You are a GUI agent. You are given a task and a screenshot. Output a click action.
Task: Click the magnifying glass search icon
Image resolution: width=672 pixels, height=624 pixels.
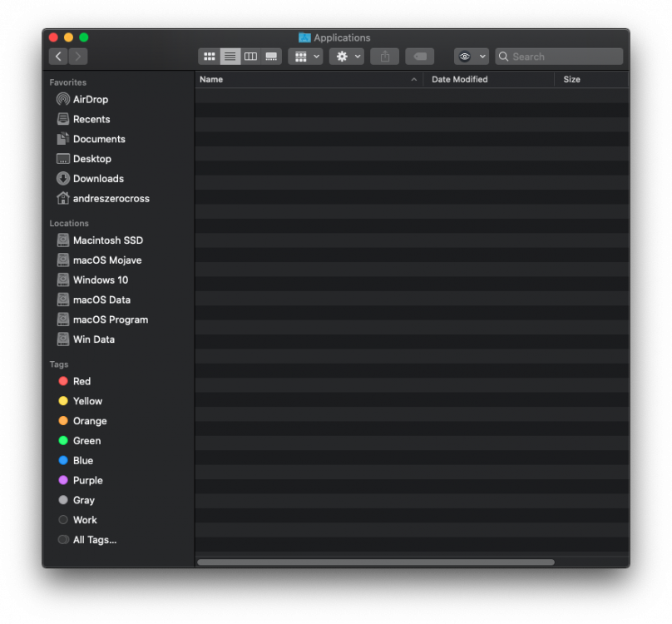coord(503,57)
